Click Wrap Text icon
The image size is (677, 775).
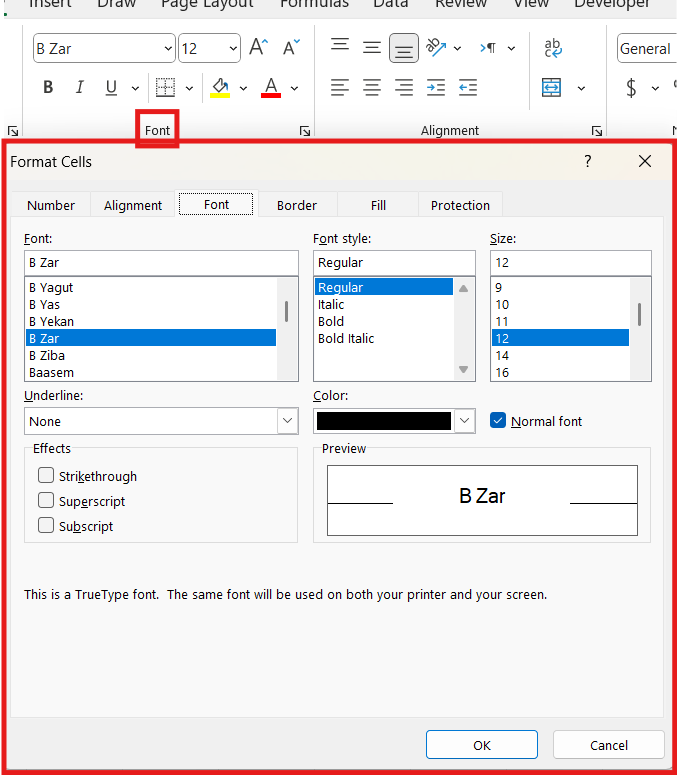click(552, 48)
